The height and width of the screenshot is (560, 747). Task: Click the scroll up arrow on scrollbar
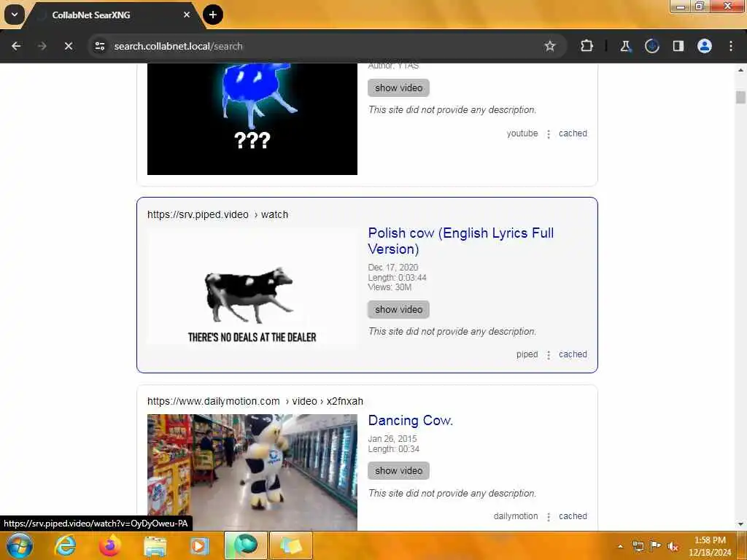tap(741, 70)
